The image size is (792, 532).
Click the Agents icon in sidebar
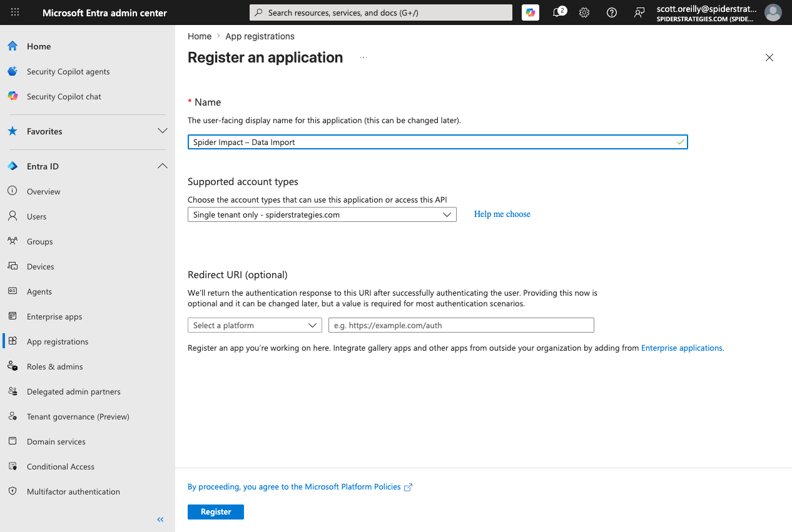pyautogui.click(x=13, y=291)
